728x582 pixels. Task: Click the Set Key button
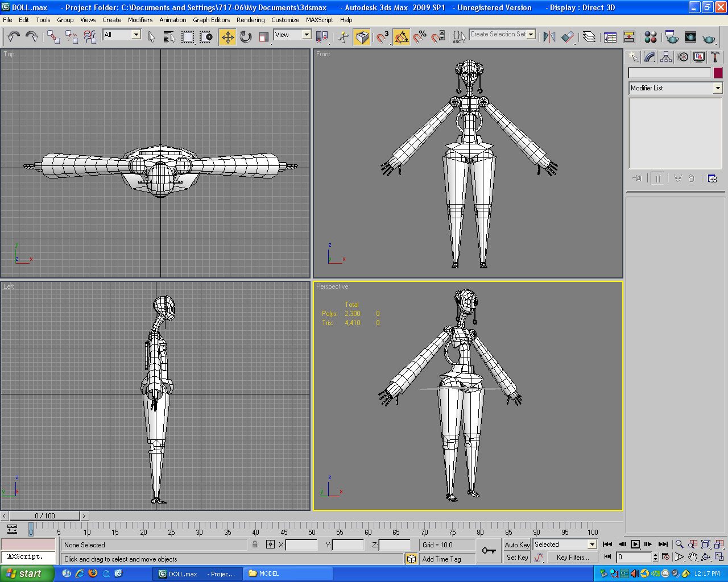(517, 558)
